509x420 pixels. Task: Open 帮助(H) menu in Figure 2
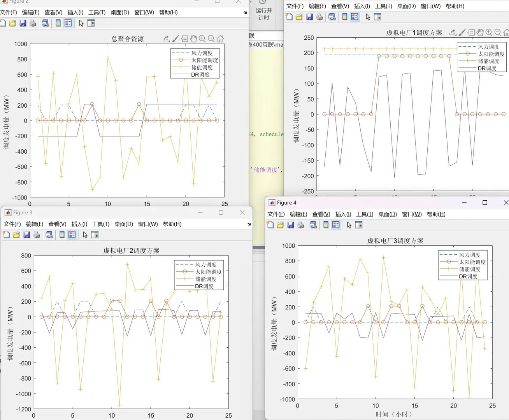point(168,12)
